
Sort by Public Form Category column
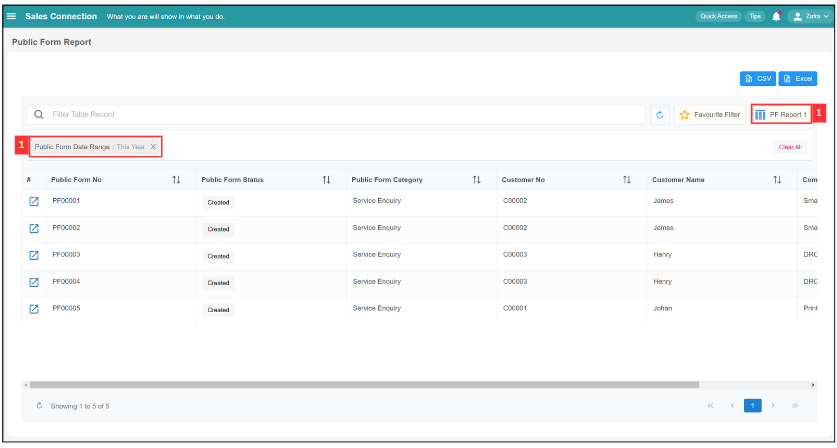pos(477,180)
